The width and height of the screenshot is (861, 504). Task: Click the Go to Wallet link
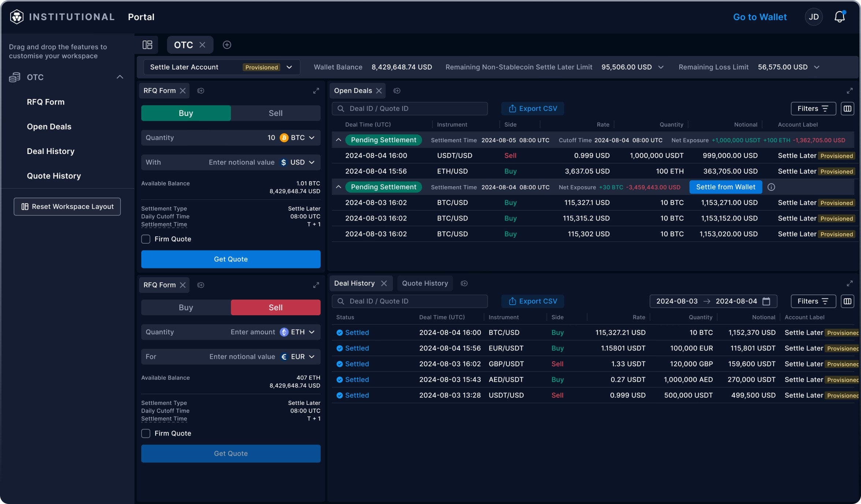(x=760, y=16)
